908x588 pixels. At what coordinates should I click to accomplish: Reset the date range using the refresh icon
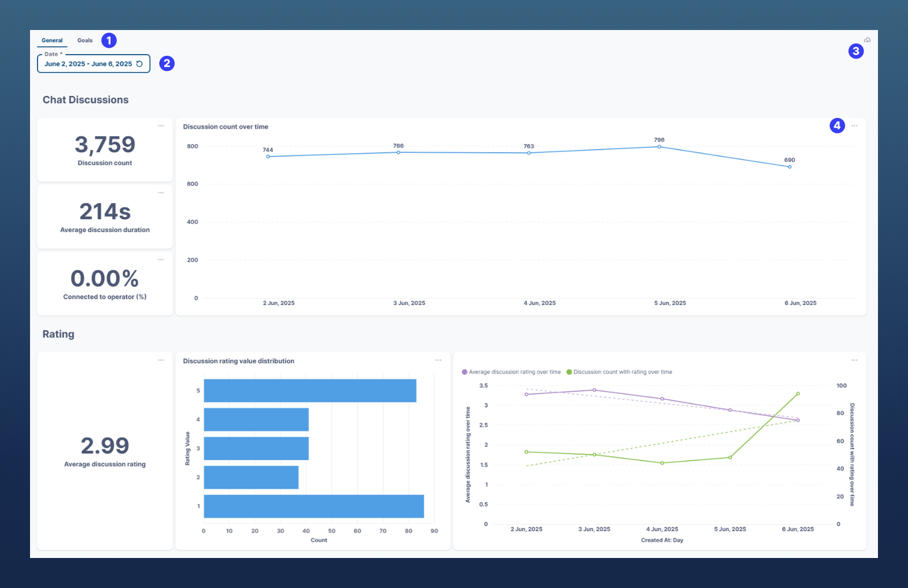coord(140,63)
